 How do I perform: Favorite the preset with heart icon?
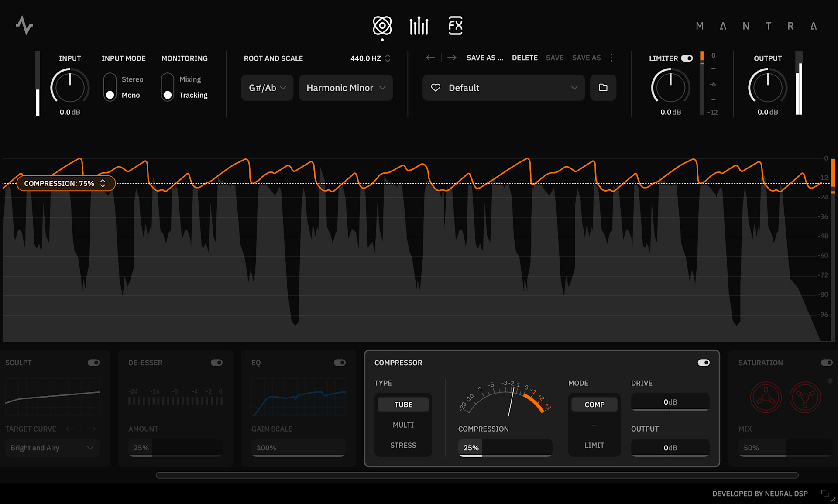pyautogui.click(x=436, y=88)
